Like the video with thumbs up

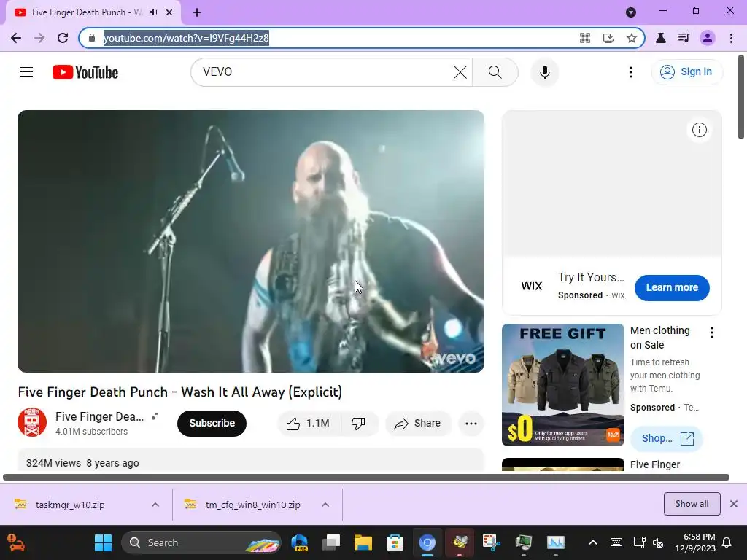(309, 424)
